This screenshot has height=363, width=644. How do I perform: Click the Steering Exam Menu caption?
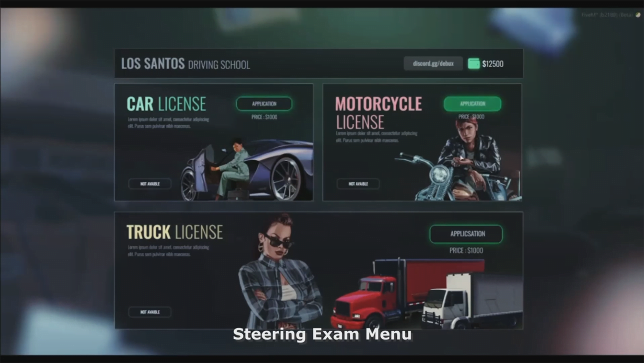click(322, 334)
